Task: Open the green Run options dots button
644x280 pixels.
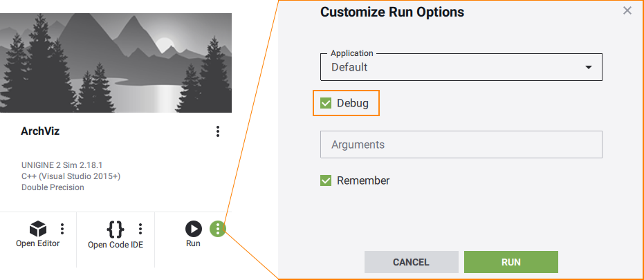Action: (x=218, y=229)
